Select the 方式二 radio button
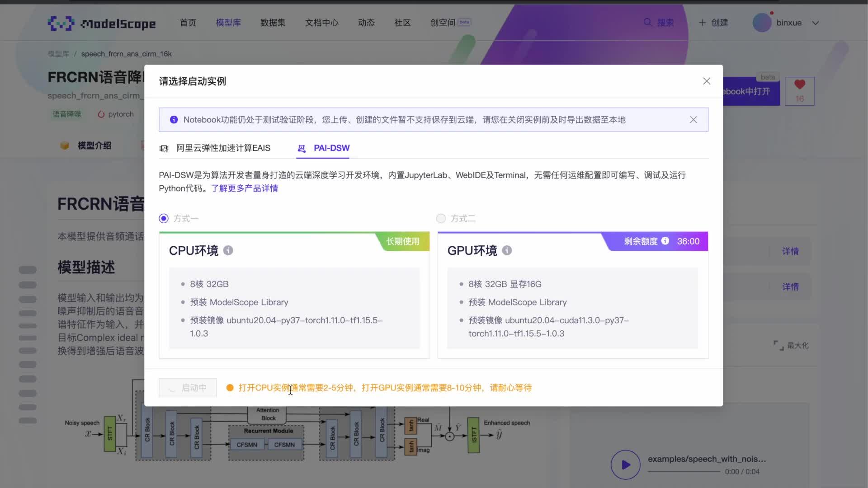The height and width of the screenshot is (488, 868). click(441, 219)
